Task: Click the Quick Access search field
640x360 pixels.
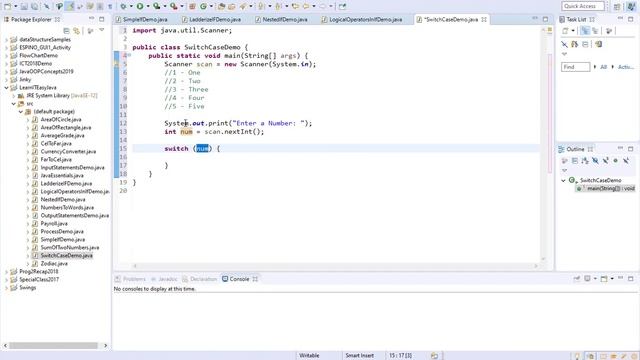Action: tap(582, 6)
